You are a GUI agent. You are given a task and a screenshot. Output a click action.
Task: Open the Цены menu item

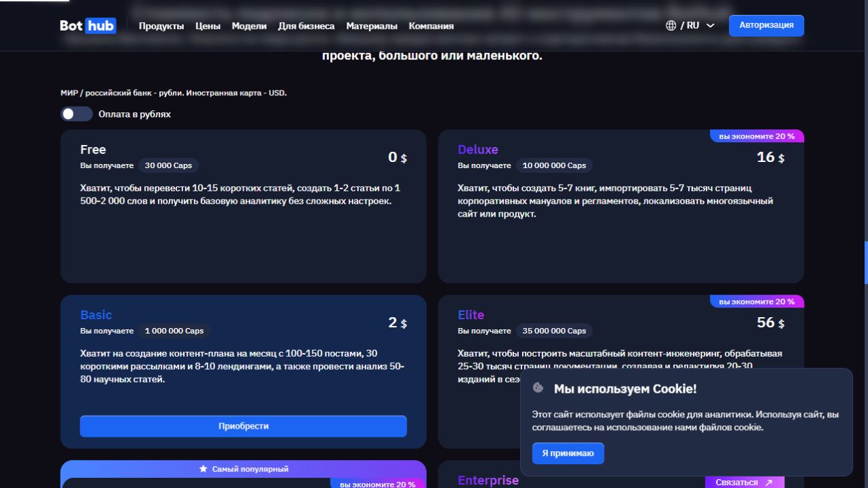(208, 26)
